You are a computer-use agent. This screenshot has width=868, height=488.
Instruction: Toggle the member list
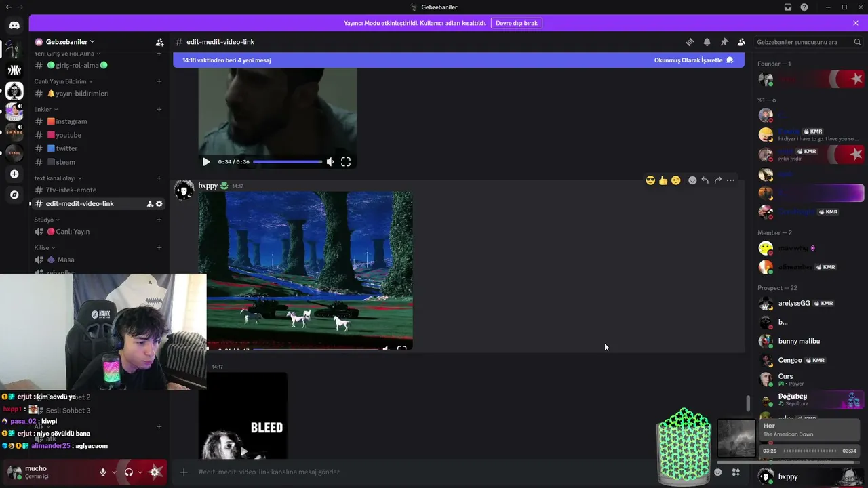741,42
